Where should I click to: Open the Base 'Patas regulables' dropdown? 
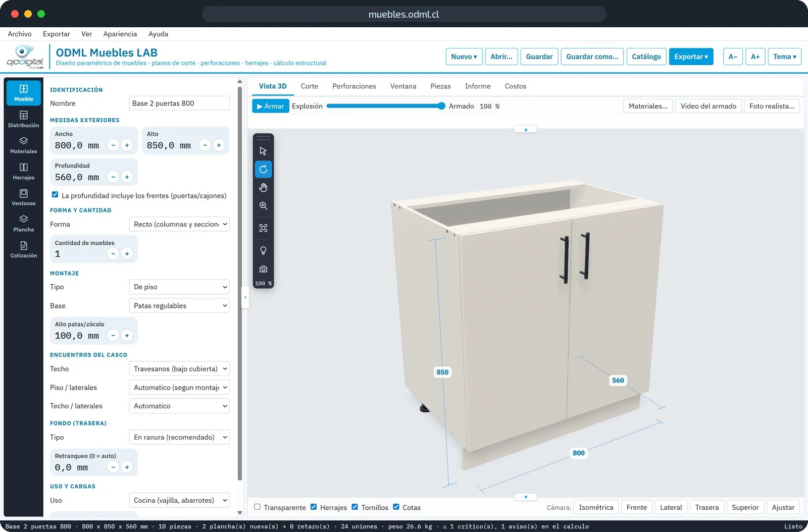click(x=179, y=305)
